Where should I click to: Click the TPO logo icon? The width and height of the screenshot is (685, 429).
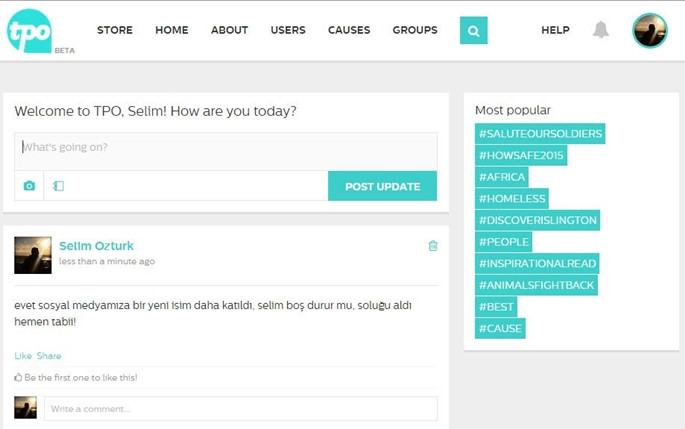click(29, 31)
